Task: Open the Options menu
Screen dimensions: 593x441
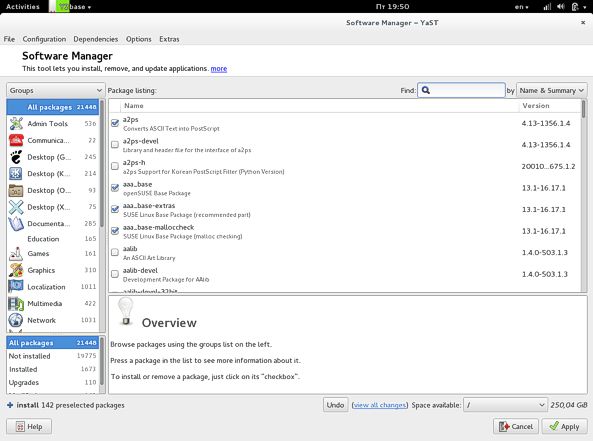Action: pos(139,39)
